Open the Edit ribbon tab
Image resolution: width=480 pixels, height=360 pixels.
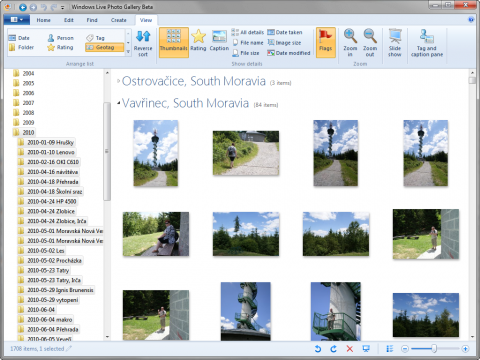point(69,20)
